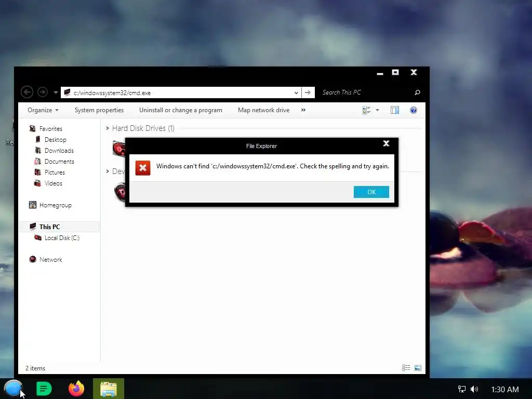532x399 pixels.
Task: Click the Network globe icon
Action: pyautogui.click(x=33, y=259)
